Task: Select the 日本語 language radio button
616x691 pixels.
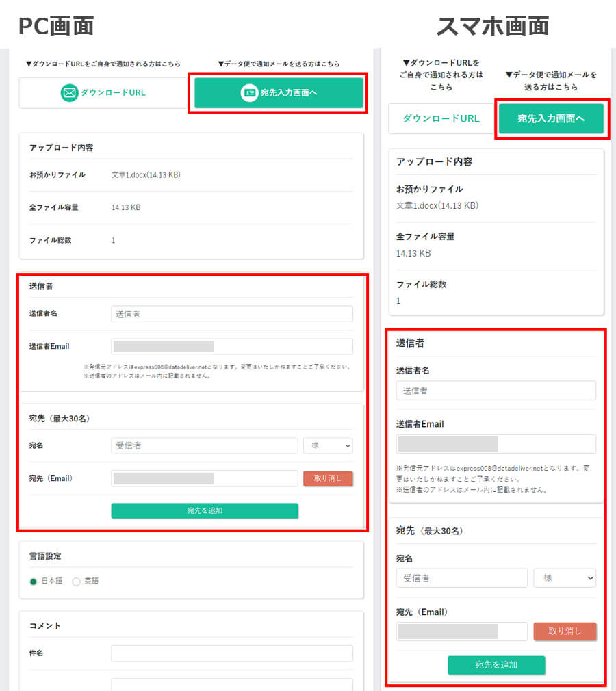Action: coord(33,582)
